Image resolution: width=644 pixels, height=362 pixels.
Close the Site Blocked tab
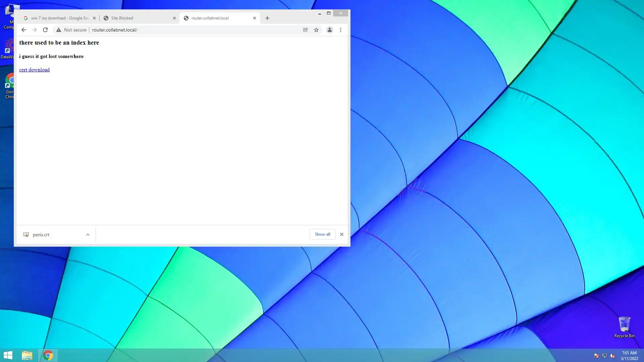pyautogui.click(x=174, y=18)
